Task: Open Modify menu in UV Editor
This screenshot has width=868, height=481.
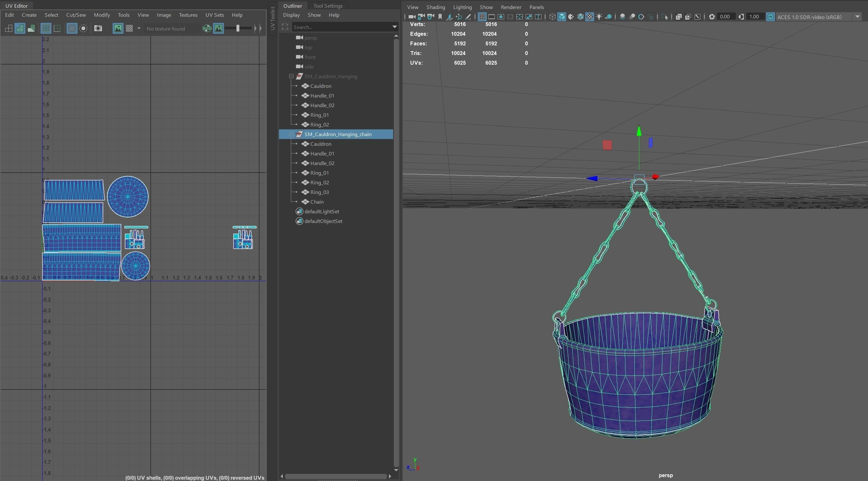Action: (102, 15)
